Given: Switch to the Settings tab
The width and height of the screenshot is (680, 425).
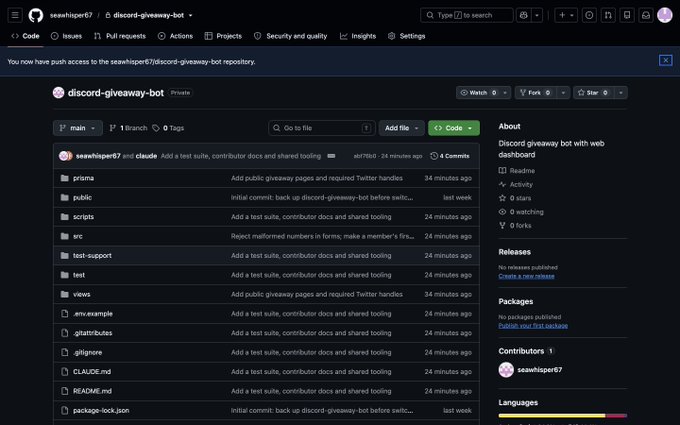Looking at the screenshot, I should 406,36.
